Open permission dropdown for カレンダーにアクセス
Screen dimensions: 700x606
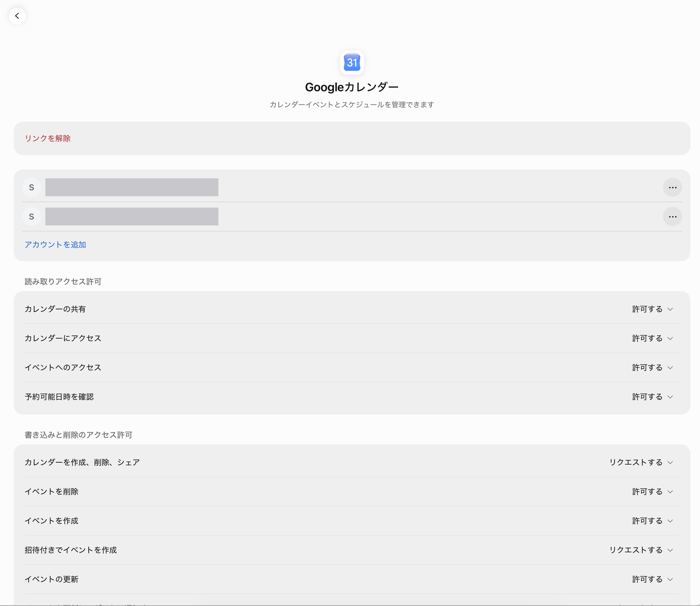[652, 338]
